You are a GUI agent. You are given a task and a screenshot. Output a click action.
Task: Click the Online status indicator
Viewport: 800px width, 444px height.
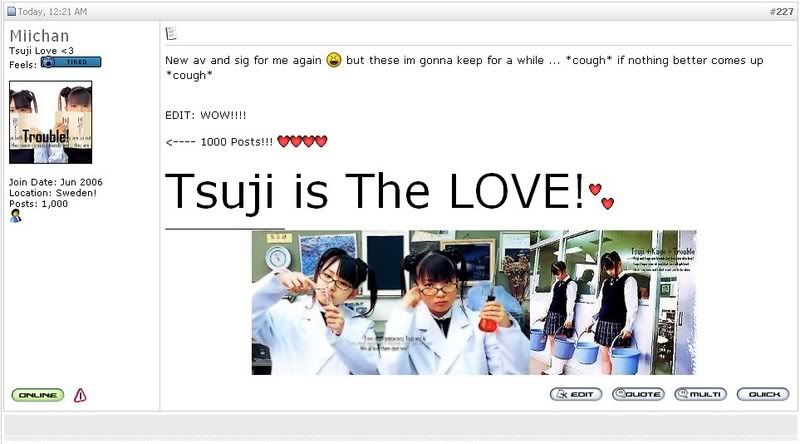(x=38, y=395)
